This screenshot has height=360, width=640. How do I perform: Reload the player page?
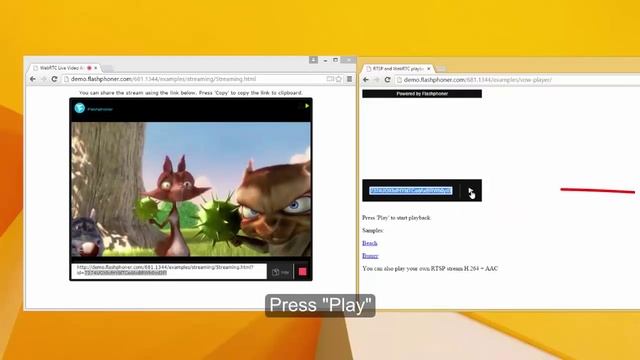(x=387, y=80)
